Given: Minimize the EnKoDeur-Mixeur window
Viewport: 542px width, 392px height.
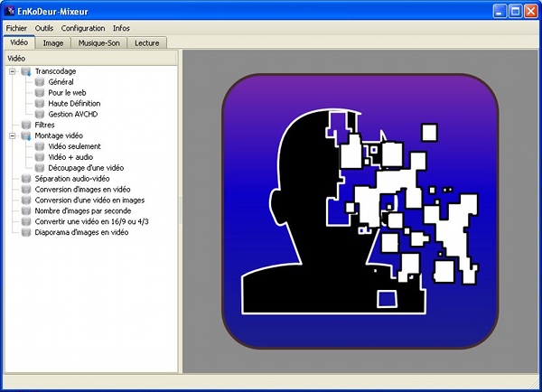Looking at the screenshot, I should [x=500, y=12].
